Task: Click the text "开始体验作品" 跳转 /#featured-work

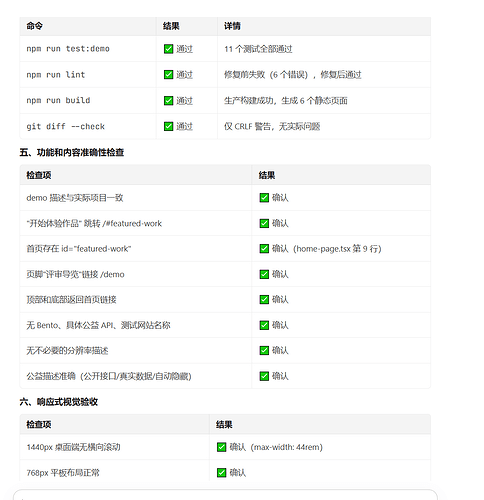Action: click(x=94, y=223)
